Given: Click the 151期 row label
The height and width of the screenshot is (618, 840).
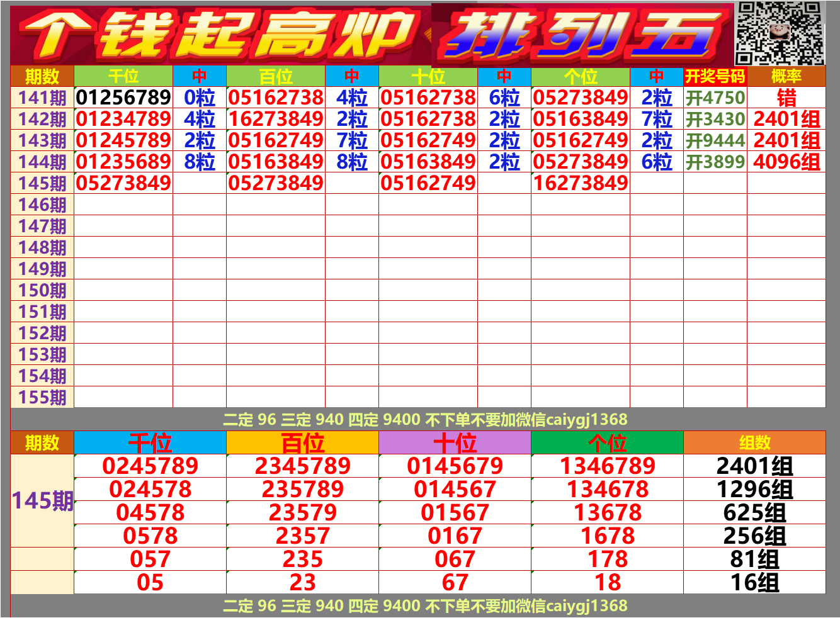Looking at the screenshot, I should click(x=42, y=312).
